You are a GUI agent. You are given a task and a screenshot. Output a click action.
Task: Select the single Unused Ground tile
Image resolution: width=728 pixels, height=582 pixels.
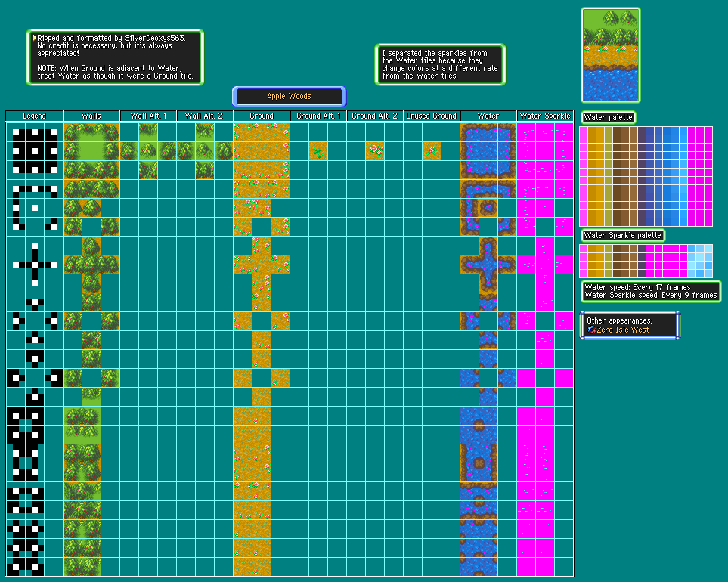coord(432,151)
